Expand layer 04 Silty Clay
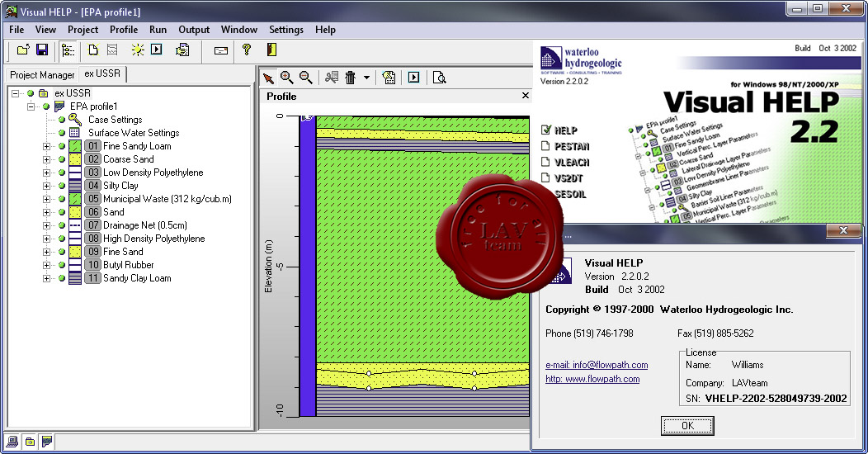 [x=46, y=186]
